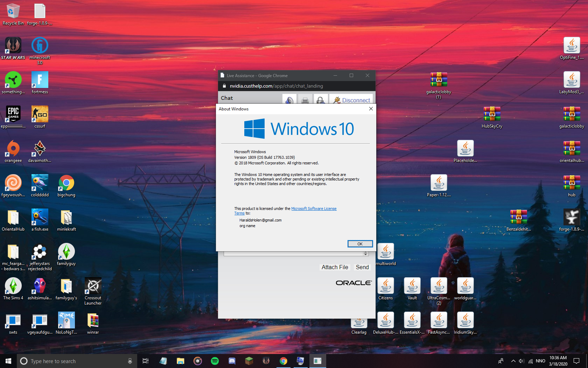588x368 pixels.
Task: Open the winrar desktop icon
Action: pyautogui.click(x=93, y=323)
